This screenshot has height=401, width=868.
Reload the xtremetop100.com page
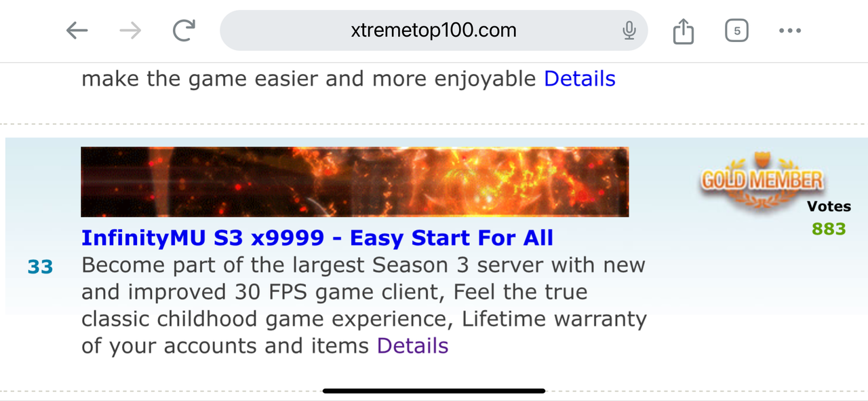pos(184,31)
